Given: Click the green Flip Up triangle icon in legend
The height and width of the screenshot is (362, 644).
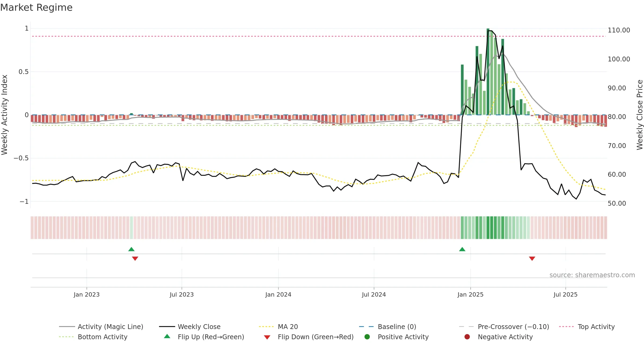Looking at the screenshot, I should pos(167,336).
